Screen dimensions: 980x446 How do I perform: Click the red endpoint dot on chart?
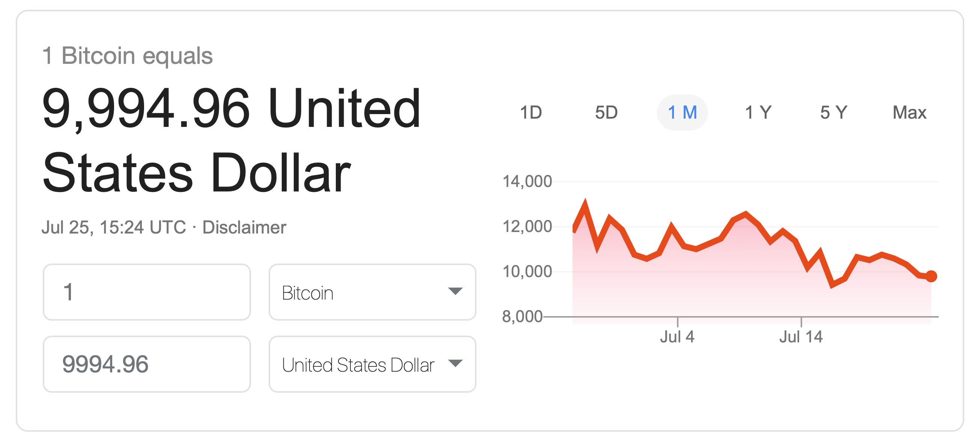(x=931, y=276)
